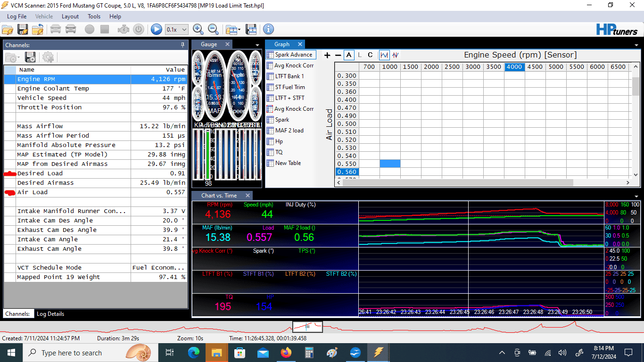The image size is (644, 362).
Task: Open the Gauge panel's dropdown arrow
Action: click(258, 45)
